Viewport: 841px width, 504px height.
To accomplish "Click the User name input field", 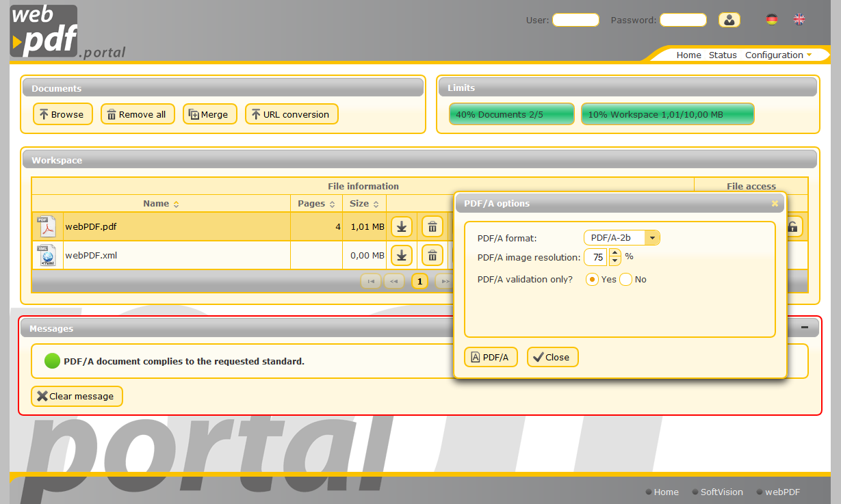I will [x=575, y=20].
